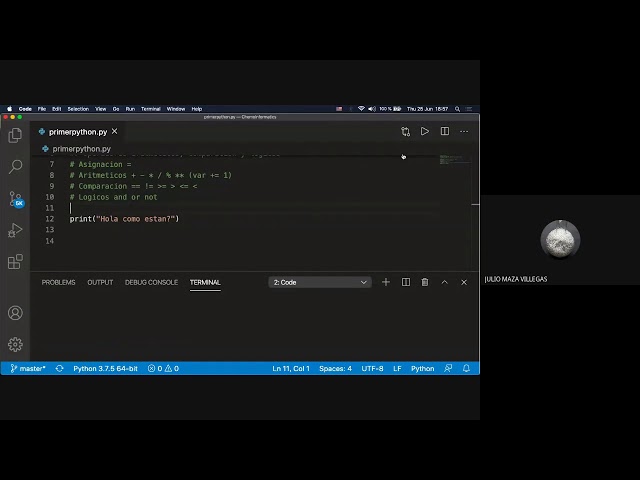Viewport: 640px width, 480px height.
Task: Kill terminal with trash icon
Action: pyautogui.click(x=425, y=282)
